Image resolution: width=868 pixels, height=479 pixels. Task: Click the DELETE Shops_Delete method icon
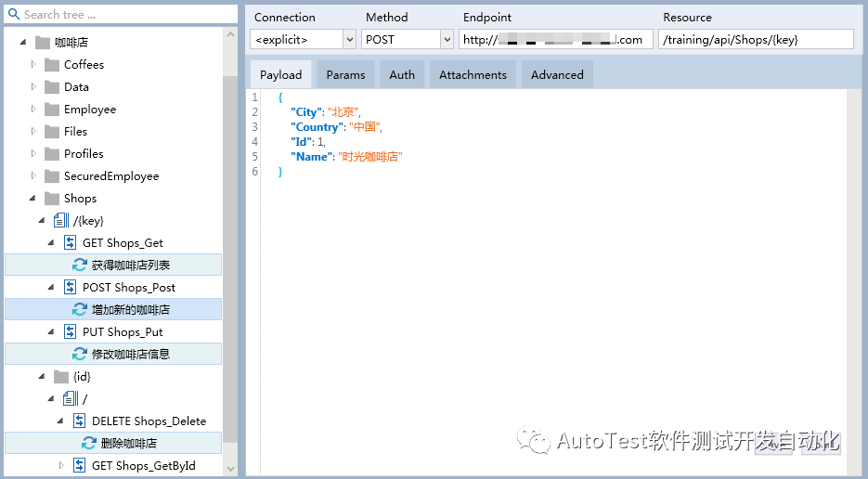point(80,421)
